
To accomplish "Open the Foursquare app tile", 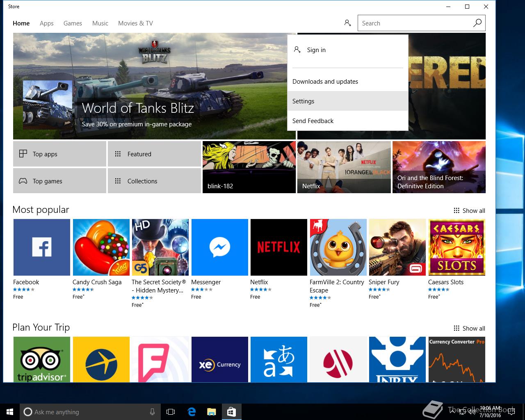I will (x=160, y=359).
